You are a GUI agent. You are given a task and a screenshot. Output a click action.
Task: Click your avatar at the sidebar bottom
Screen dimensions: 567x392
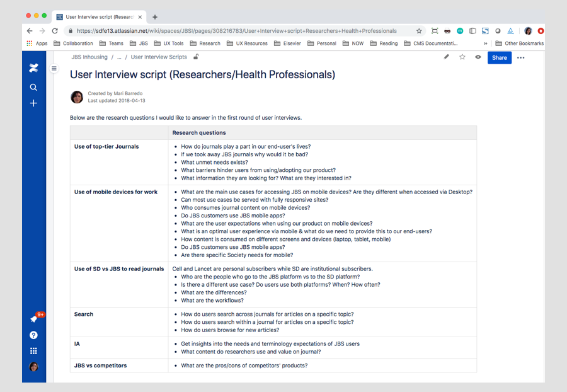tap(33, 367)
